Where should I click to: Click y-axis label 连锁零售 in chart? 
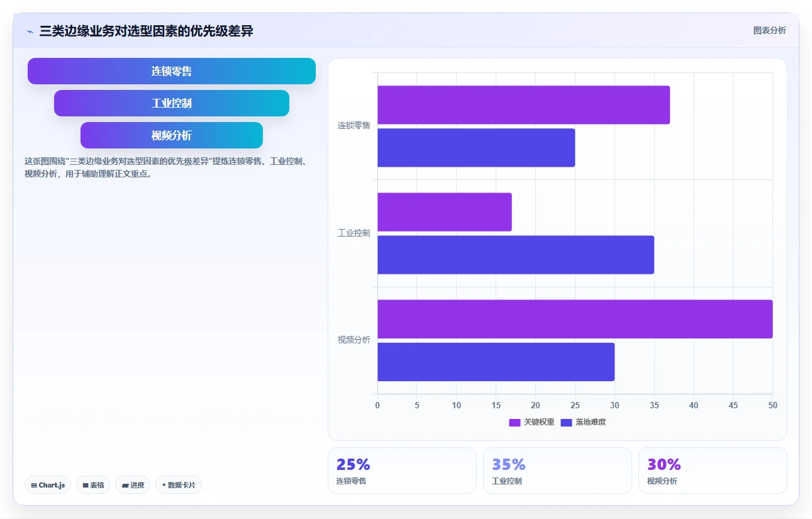[x=354, y=126]
